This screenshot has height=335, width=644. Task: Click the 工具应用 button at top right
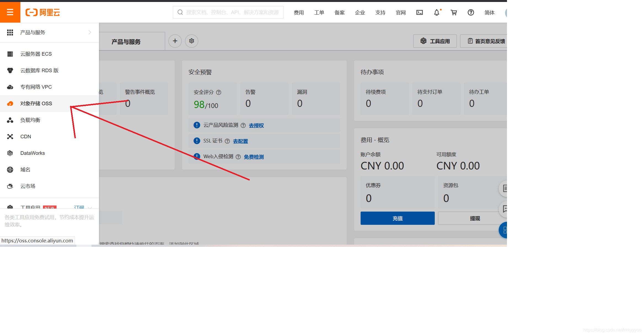click(435, 41)
